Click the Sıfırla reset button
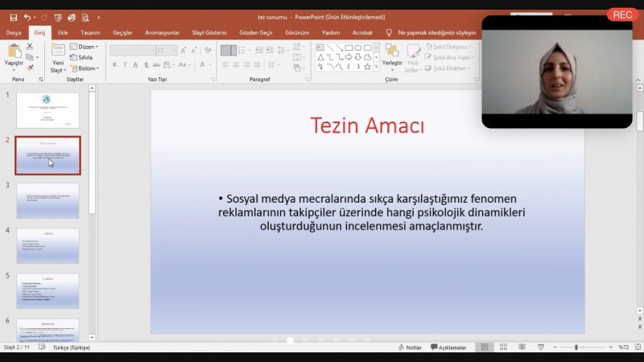This screenshot has height=362, width=644. (x=82, y=58)
